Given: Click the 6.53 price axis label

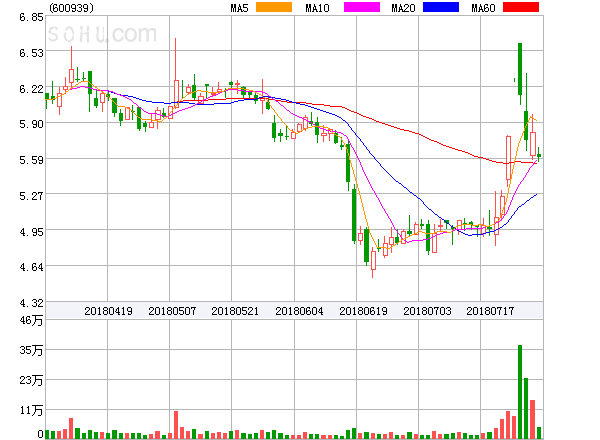Looking at the screenshot, I should tap(31, 53).
